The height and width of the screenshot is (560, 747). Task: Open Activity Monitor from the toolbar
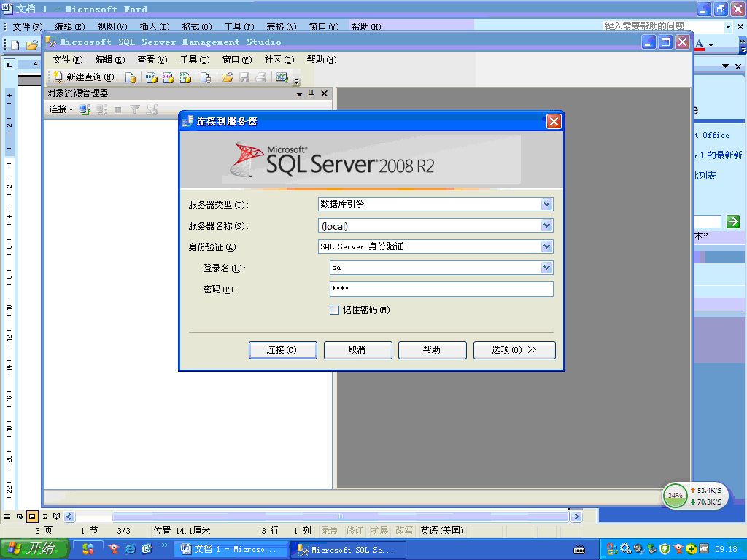click(x=282, y=77)
